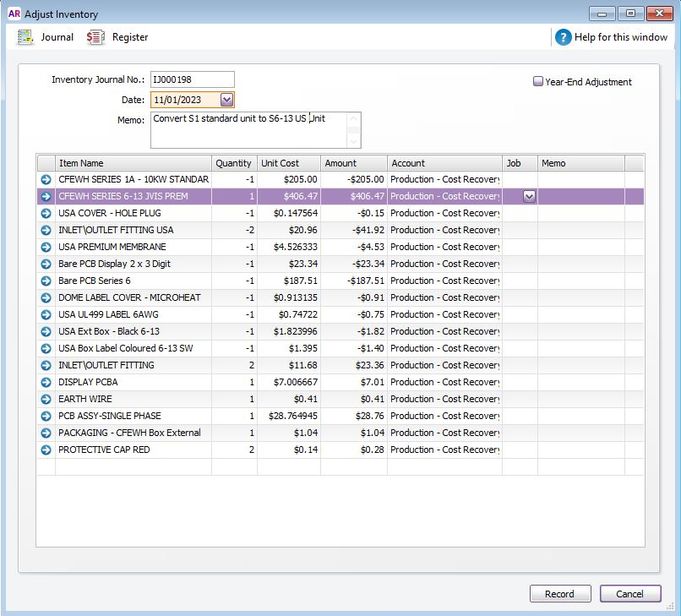Select the PACKAGING - CFEWH Box External item cell
Screen dimensions: 681x616
134,433
